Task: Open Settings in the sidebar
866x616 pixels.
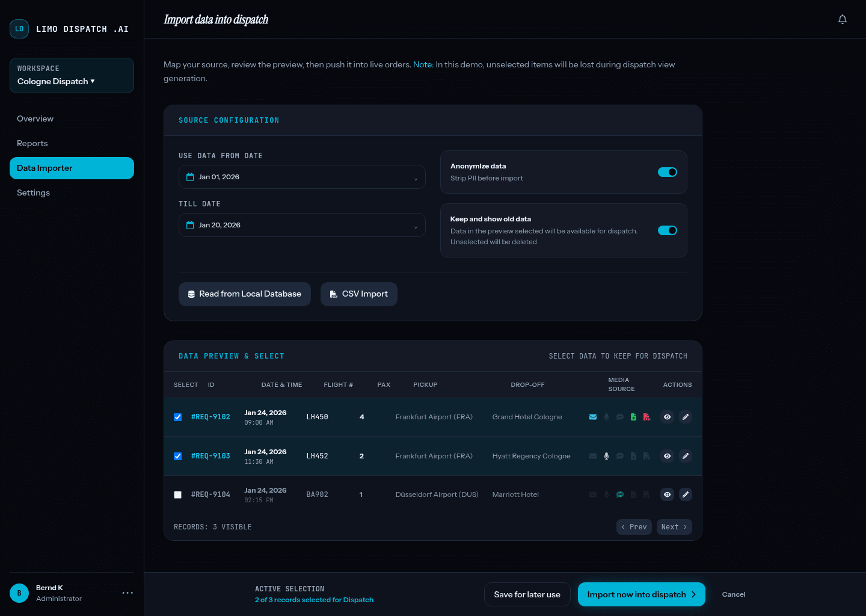Action: pos(72,192)
